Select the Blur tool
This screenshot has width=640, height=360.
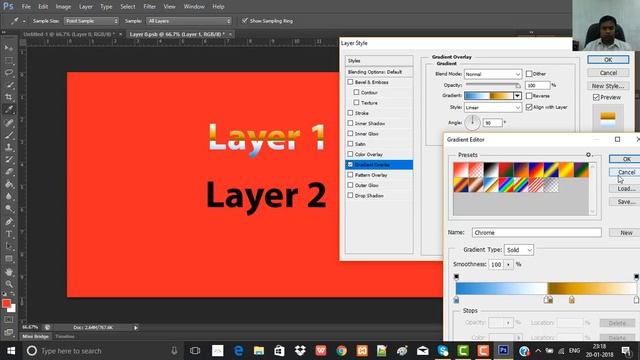point(9,196)
